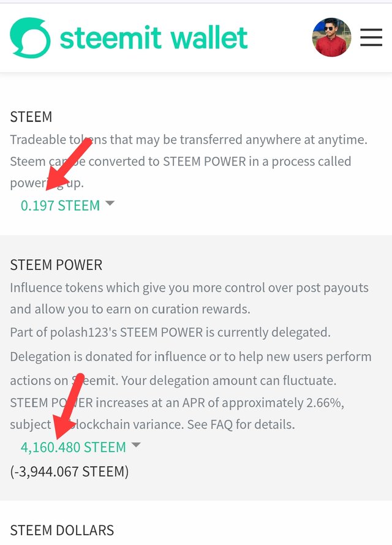Image resolution: width=392 pixels, height=545 pixels.
Task: Click the (-3,944.067 STEEM) delegated amount
Action: [69, 472]
